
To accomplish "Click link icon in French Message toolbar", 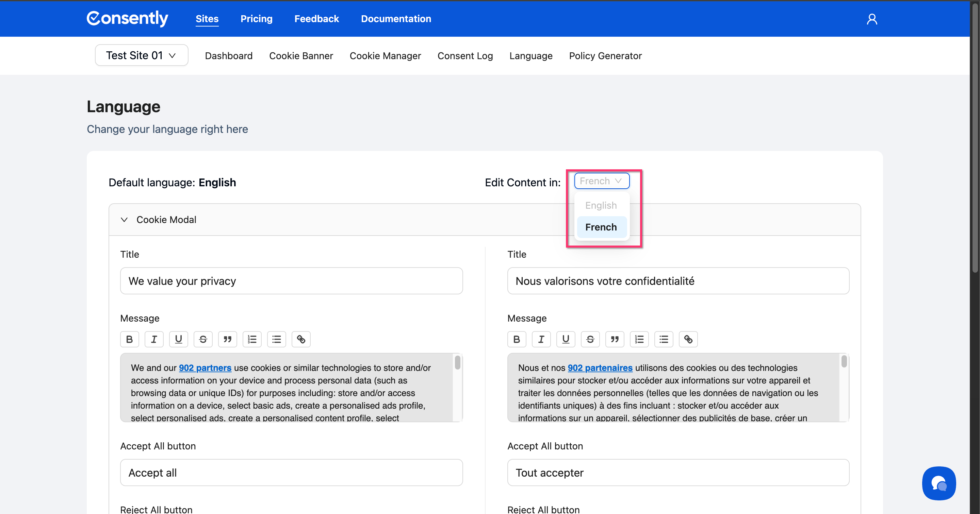I will [x=688, y=339].
